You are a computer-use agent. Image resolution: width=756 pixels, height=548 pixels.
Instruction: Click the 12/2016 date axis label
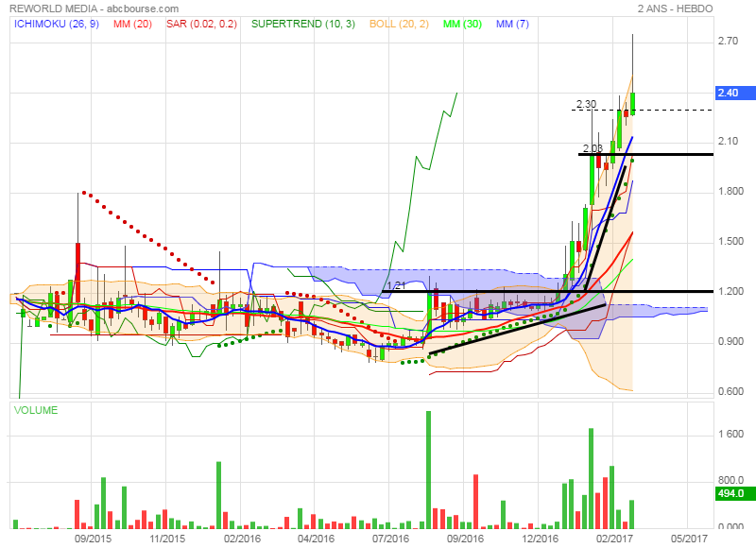540,539
